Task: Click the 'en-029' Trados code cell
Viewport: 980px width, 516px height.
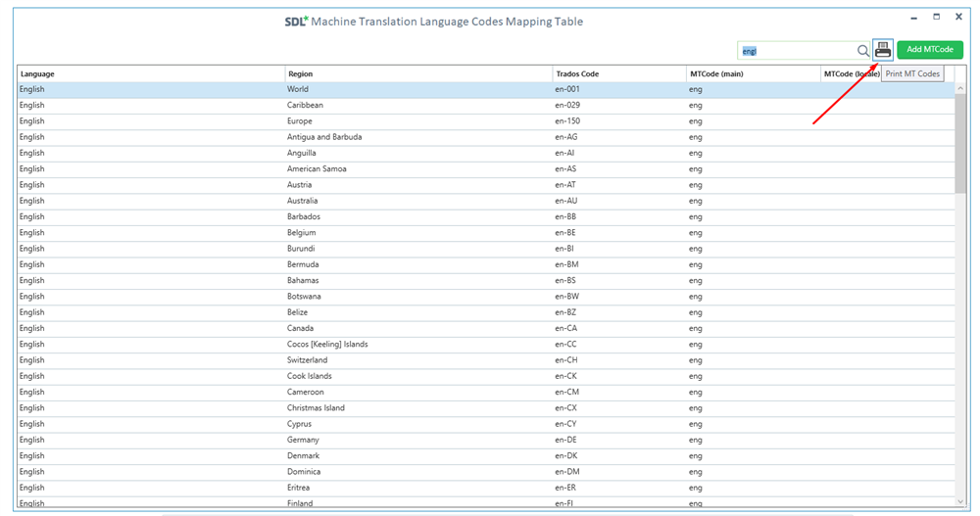Action: (619, 105)
